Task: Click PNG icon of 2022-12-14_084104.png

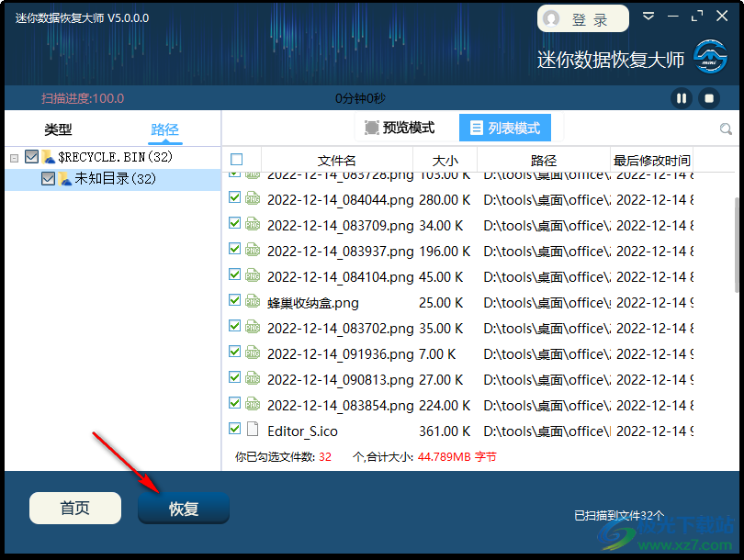Action: [x=253, y=275]
